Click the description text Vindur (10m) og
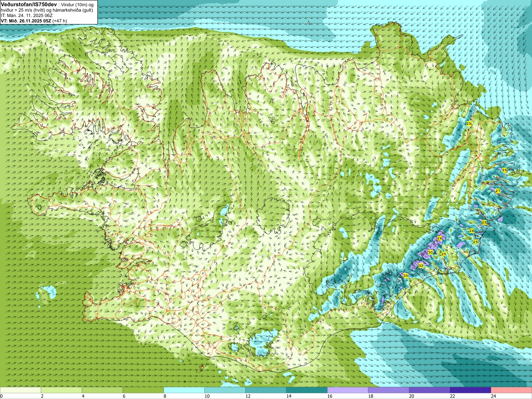 click(77, 4)
